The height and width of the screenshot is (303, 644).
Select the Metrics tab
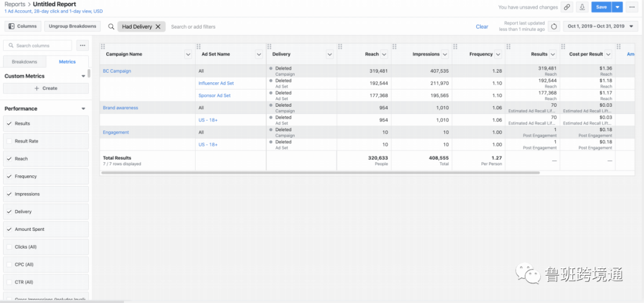tap(67, 62)
